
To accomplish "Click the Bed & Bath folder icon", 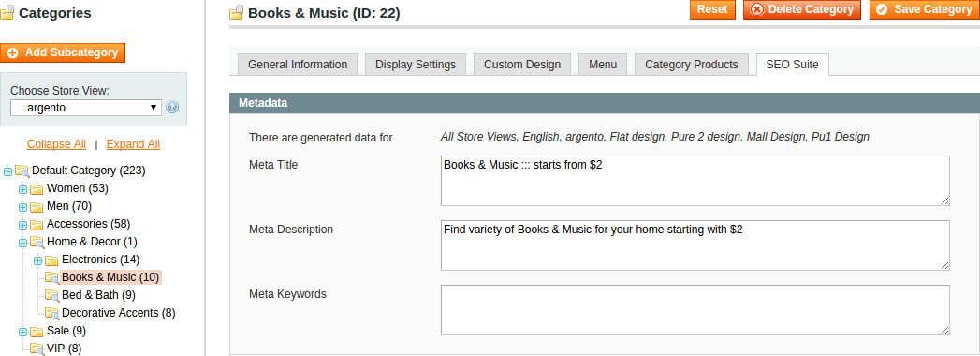I will (51, 295).
